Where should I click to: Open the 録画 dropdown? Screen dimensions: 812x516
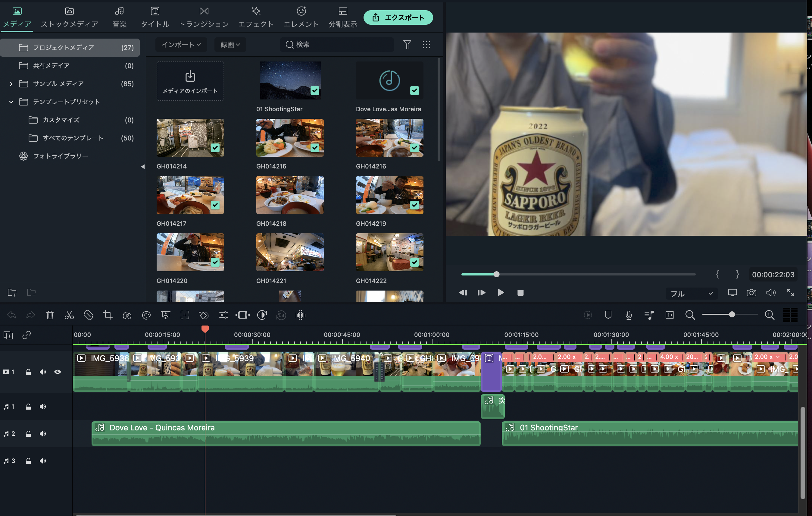click(x=230, y=45)
